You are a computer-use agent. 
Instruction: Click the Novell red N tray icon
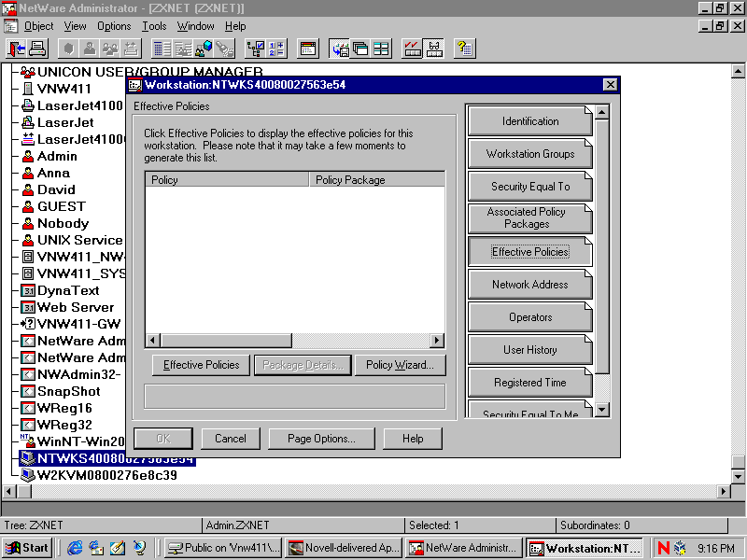(664, 548)
